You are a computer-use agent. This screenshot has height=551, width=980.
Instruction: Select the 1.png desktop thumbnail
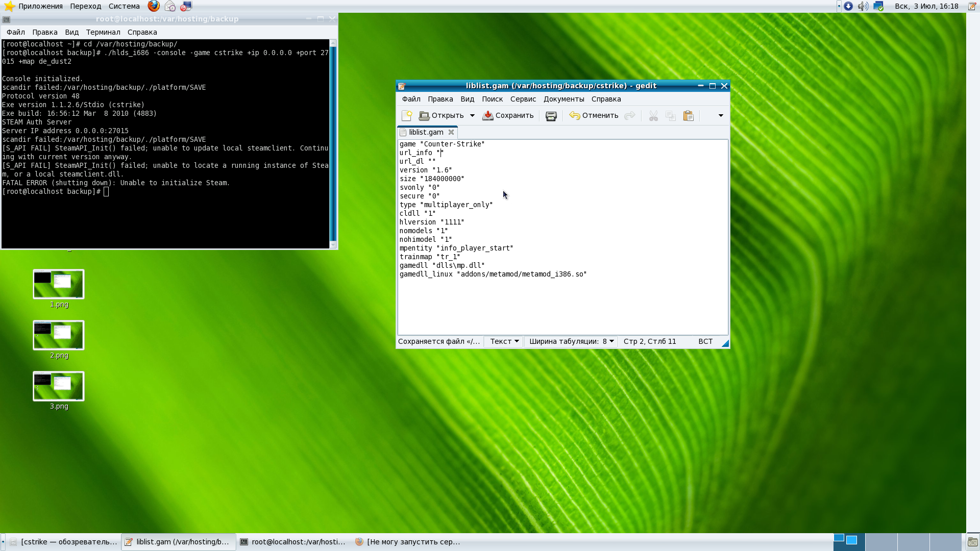coord(59,284)
